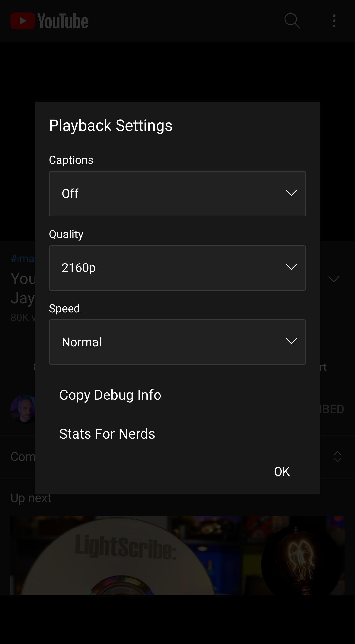Select the 2160p quality field
Viewport: 355px width, 644px height.
point(177,267)
